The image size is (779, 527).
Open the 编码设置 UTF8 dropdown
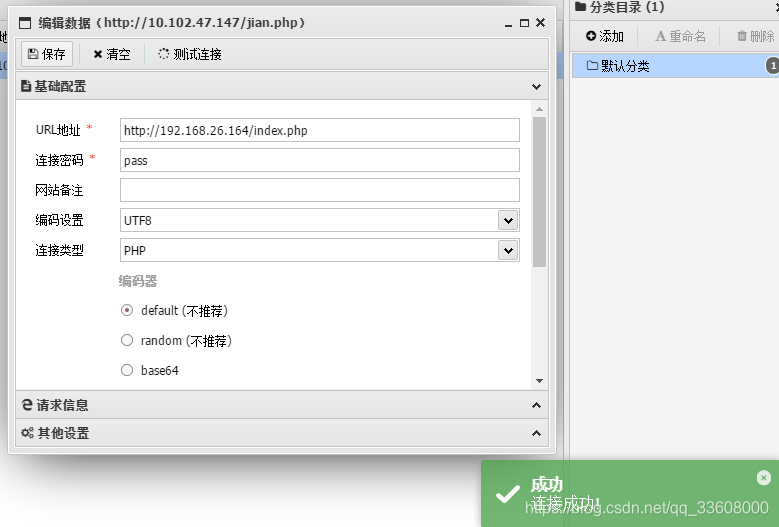point(508,221)
